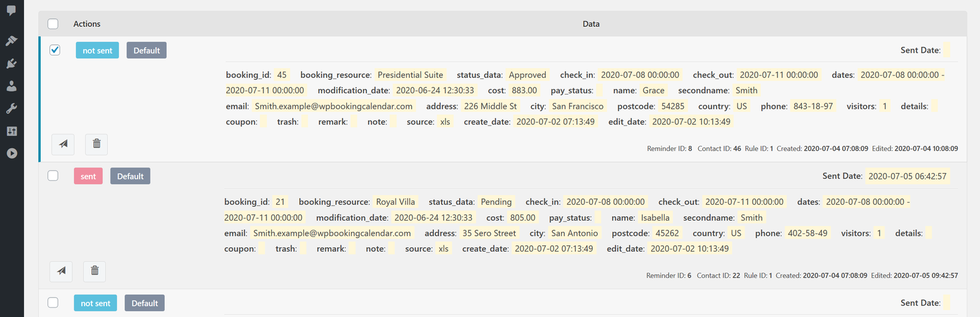Click 'Presidential Suite' booking resource value

coord(410,75)
